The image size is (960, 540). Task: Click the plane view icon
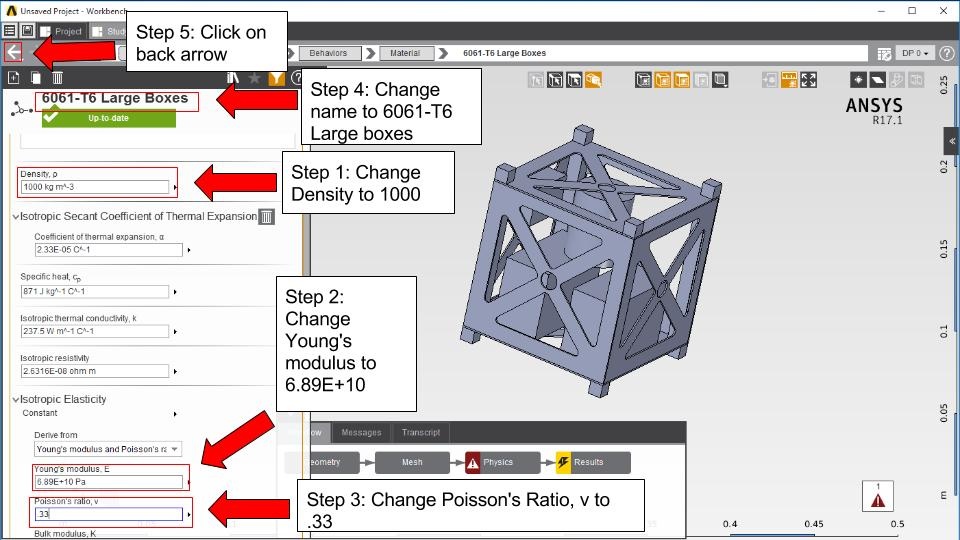pos(877,80)
